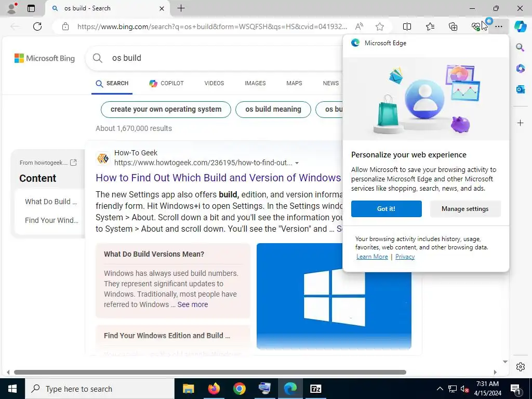The image size is (532, 399).
Task: Click the muted volume tray icon
Action: (x=464, y=389)
